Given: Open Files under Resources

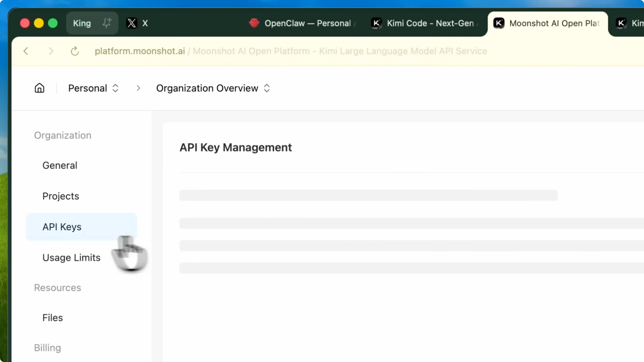Looking at the screenshot, I should pos(52,318).
